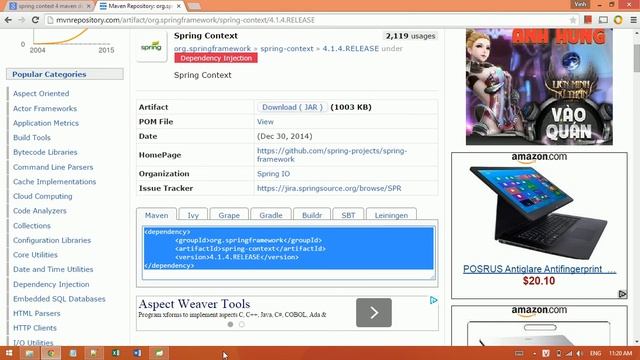View the POM File link
The image size is (640, 360).
(265, 122)
